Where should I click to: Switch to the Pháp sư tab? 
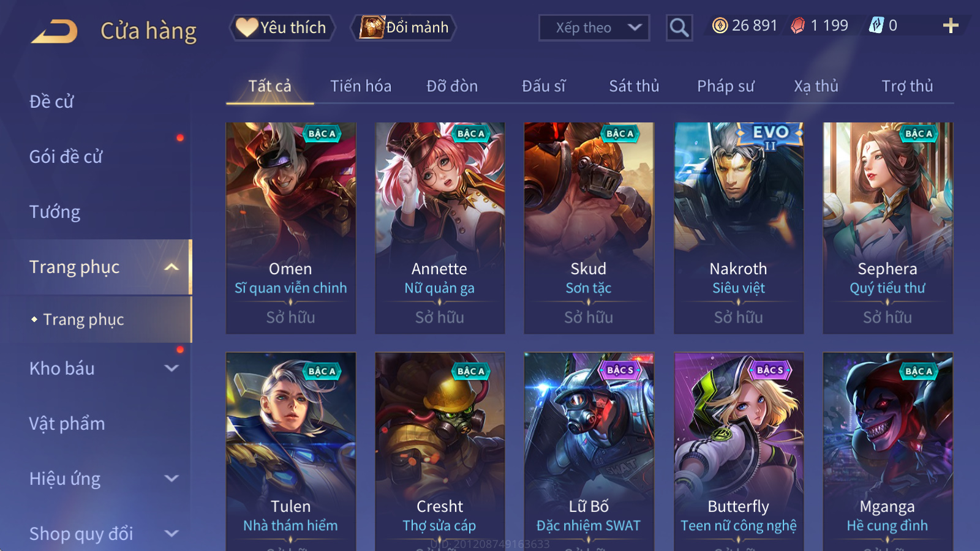click(726, 86)
